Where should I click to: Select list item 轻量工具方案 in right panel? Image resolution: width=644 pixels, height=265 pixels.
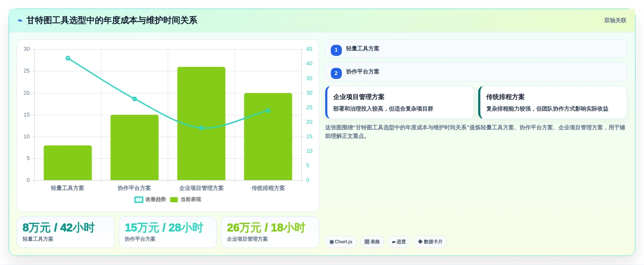click(x=476, y=49)
